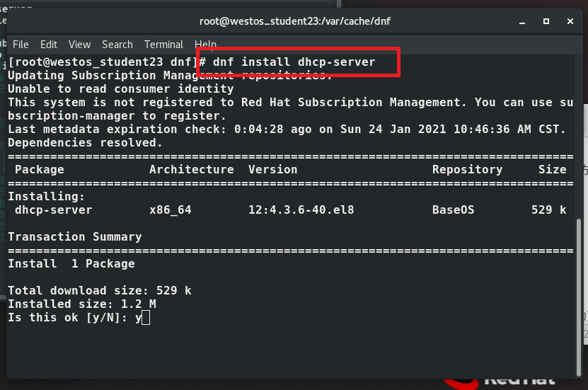
Task: Click the 'Dependencies resolved.' line
Action: 85,143
